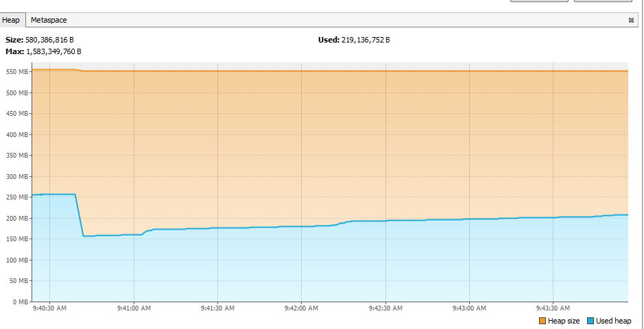Image resolution: width=644 pixels, height=329 pixels.
Task: Click the orange Heap size legend swatch
Action: tap(542, 321)
